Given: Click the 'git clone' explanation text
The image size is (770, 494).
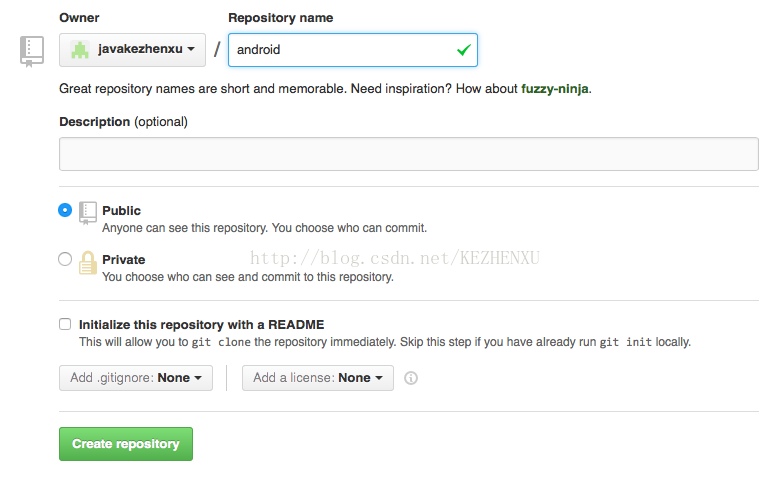Looking at the screenshot, I should [x=385, y=342].
